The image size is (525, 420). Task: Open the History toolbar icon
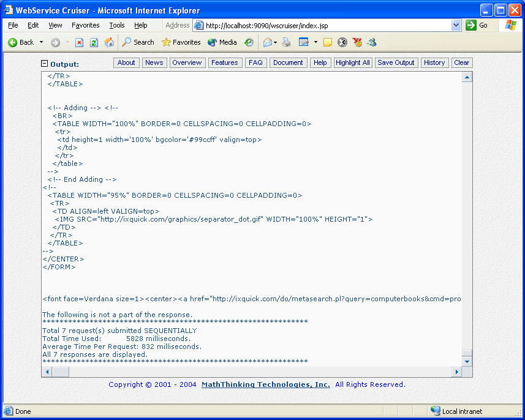[x=249, y=42]
